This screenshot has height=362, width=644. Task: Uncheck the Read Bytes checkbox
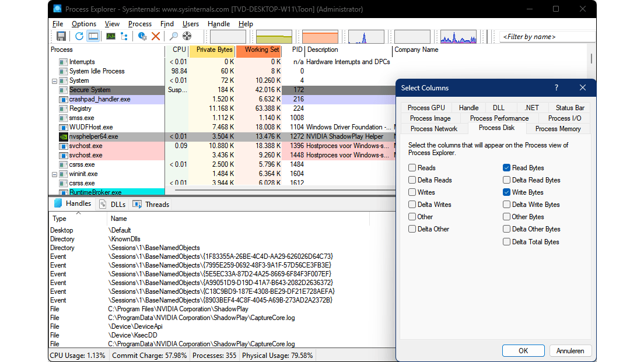(506, 168)
